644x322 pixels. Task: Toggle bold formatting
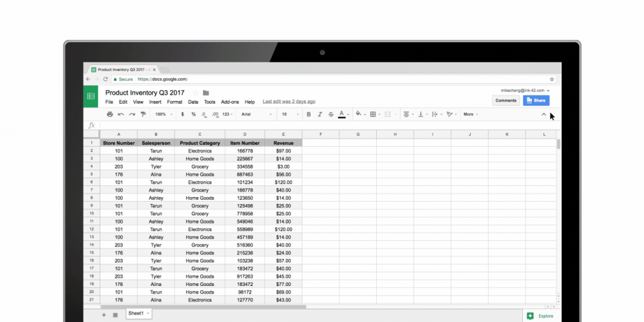coord(308,114)
